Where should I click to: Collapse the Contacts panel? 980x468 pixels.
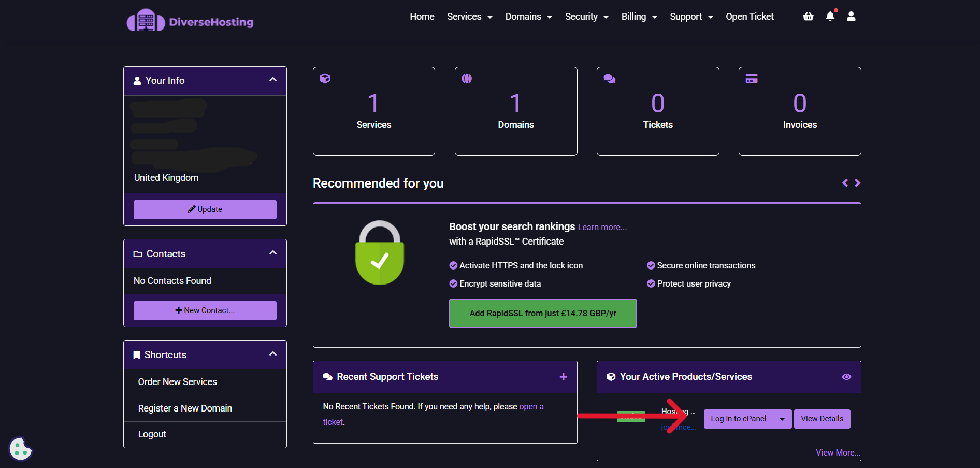(273, 253)
